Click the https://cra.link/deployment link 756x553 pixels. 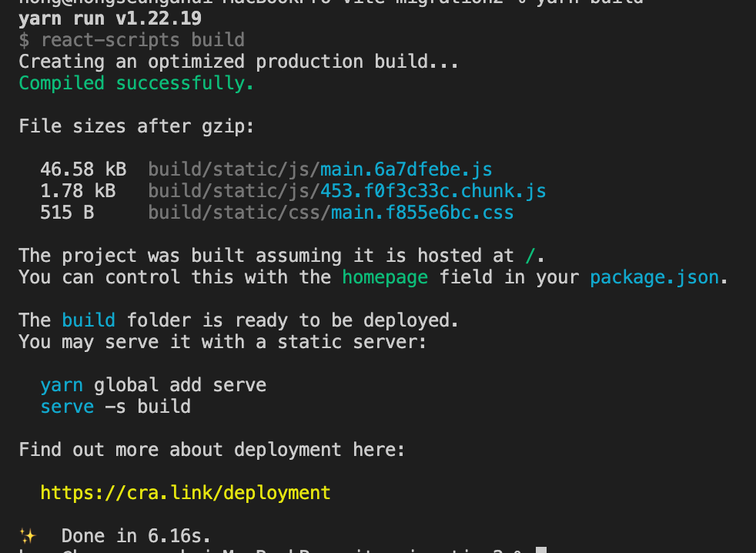[186, 493]
